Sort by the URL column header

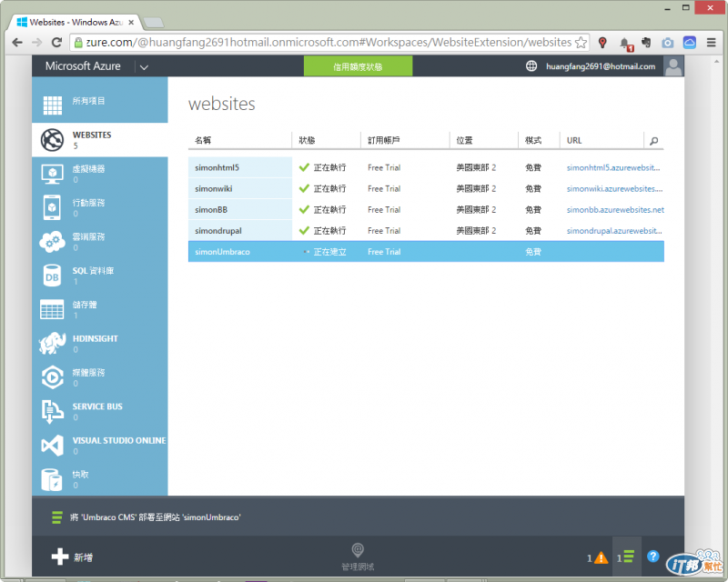[574, 141]
